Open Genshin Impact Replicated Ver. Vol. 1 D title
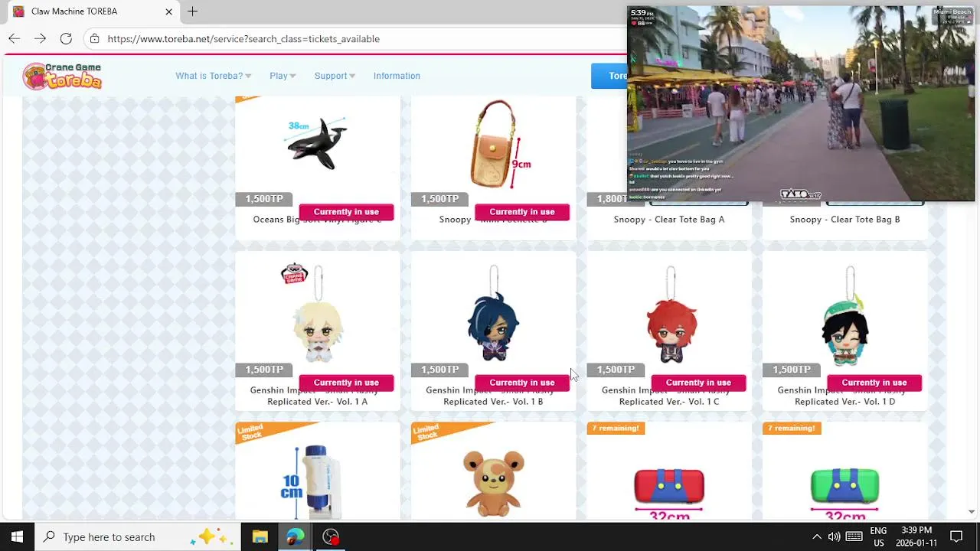Screen dimensions: 980x551 pos(844,396)
